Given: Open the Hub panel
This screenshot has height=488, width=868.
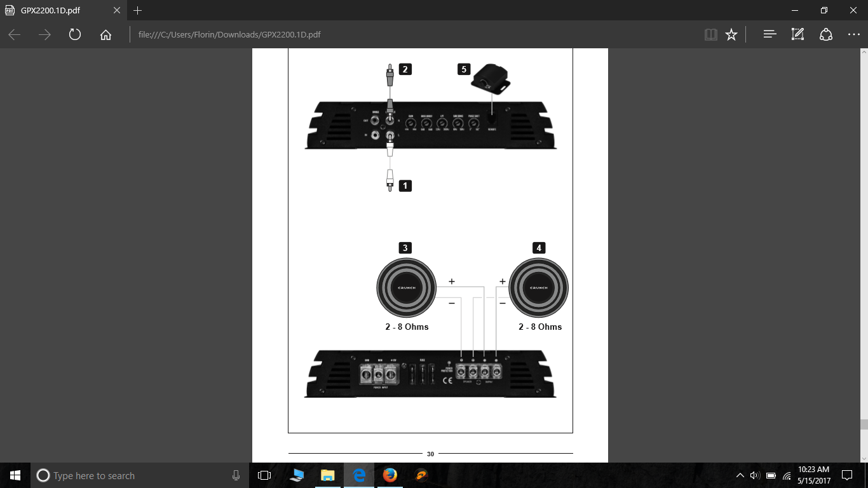Looking at the screenshot, I should [770, 34].
